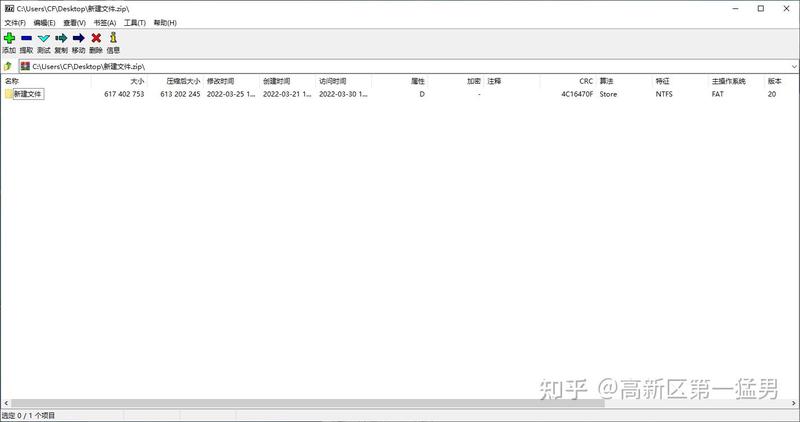Viewport: 800px width, 422px height.
Task: Click the Test (测试) checkmark icon
Action: tap(44, 38)
